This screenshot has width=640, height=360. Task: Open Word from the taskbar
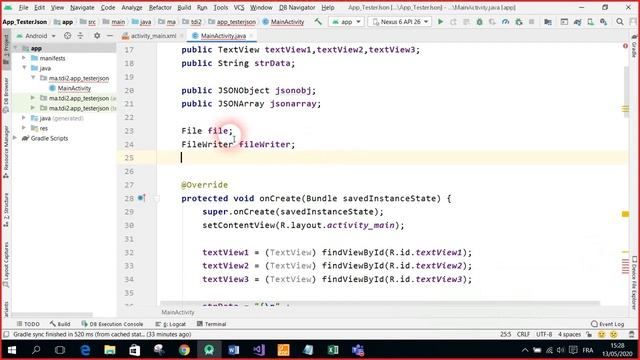pos(233,350)
